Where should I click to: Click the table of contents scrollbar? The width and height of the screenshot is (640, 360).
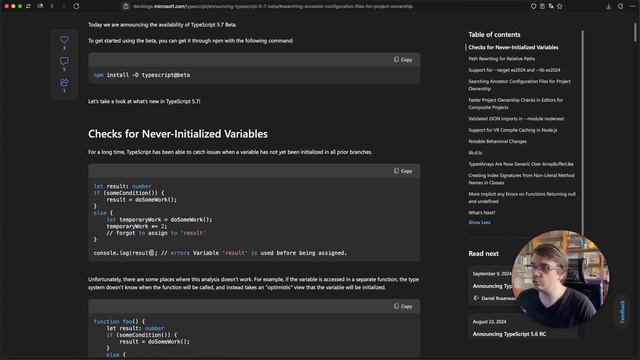pyautogui.click(x=582, y=133)
